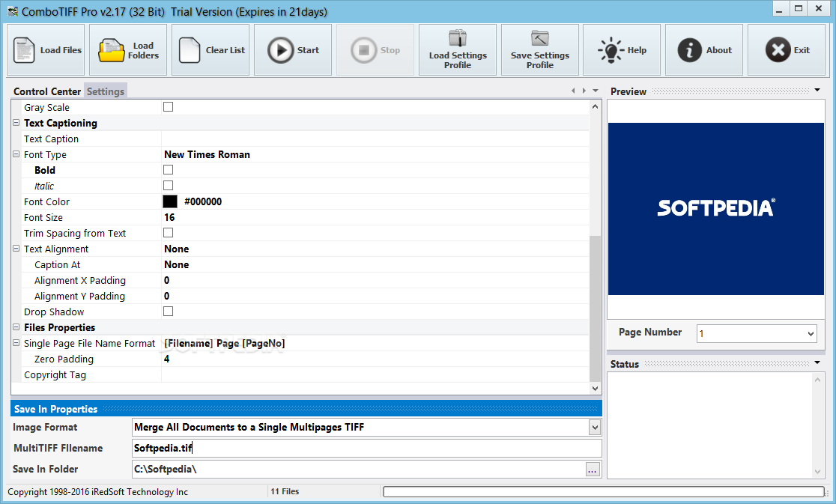Viewport: 836px width, 504px height.
Task: Open Load Settings Profile
Action: pos(458,50)
